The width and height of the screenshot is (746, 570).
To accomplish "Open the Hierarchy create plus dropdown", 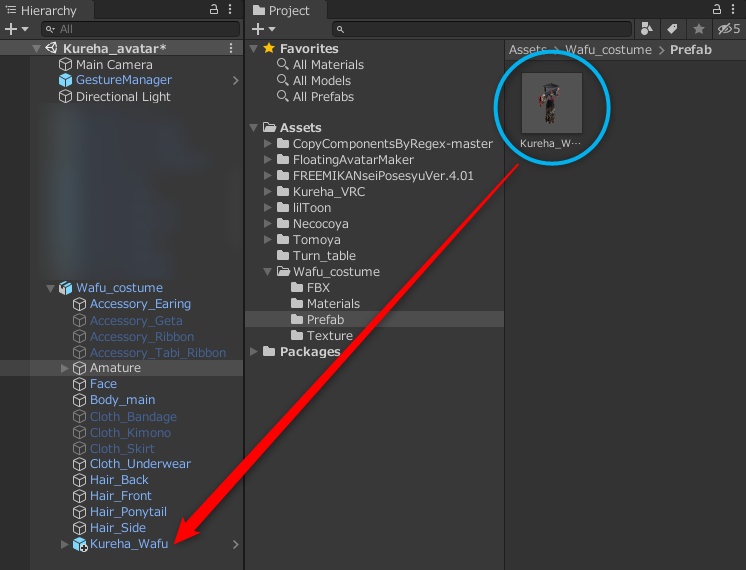I will [16, 29].
